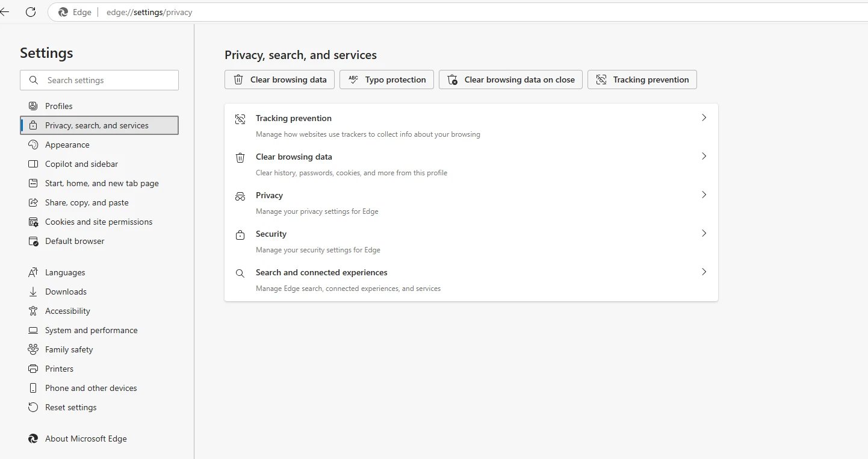The height and width of the screenshot is (459, 868).
Task: Click 'Manage your security settings for Edge' text
Action: [x=318, y=250]
